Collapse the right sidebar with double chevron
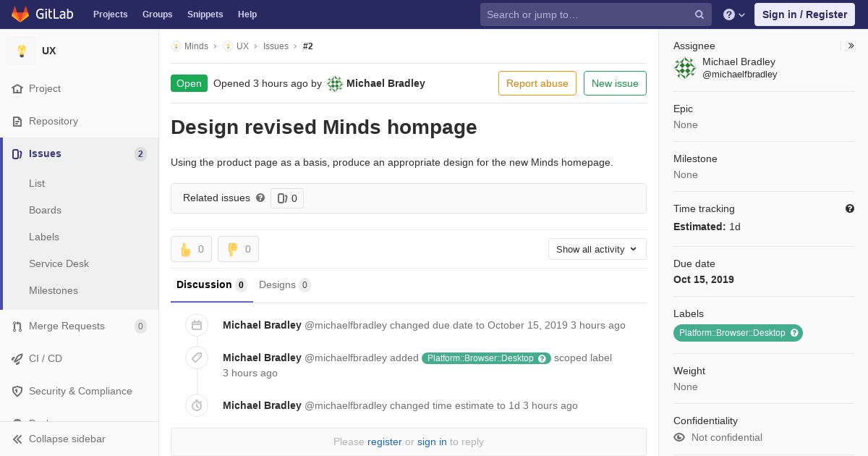Screen dimensions: 868x456 click(851, 46)
